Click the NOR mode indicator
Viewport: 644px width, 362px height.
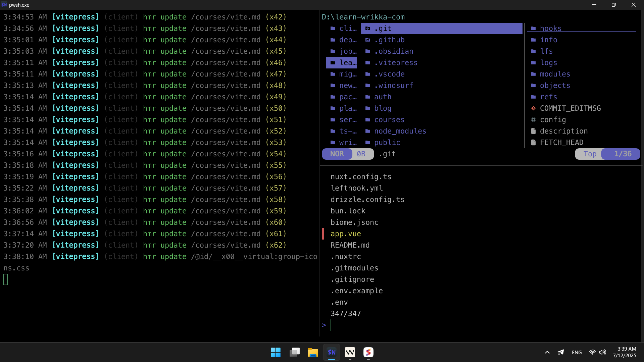click(x=337, y=154)
